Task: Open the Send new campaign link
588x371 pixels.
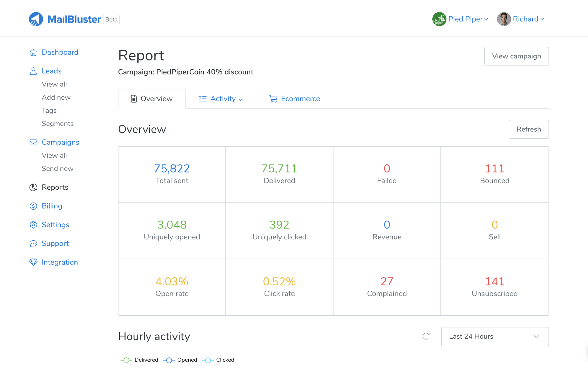Action: (x=58, y=169)
